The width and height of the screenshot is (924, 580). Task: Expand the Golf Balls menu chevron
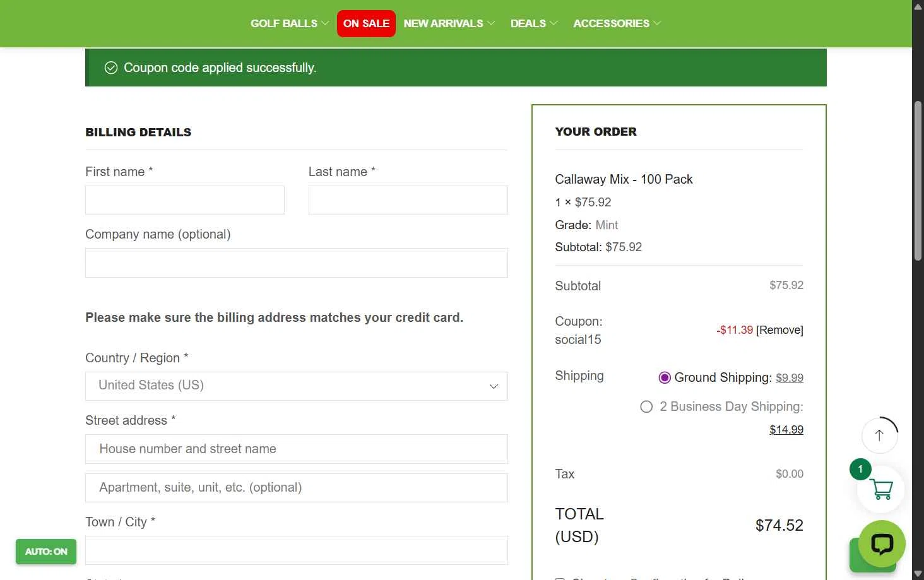coord(325,23)
